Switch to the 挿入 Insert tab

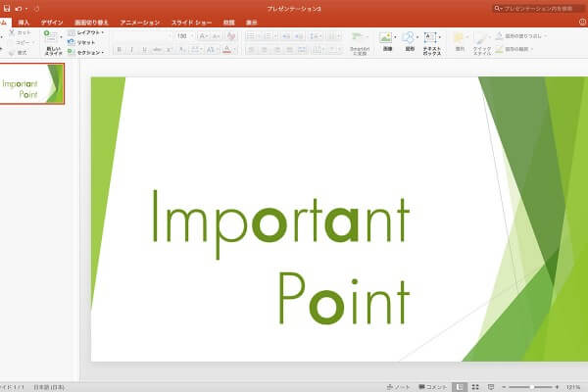(x=24, y=23)
